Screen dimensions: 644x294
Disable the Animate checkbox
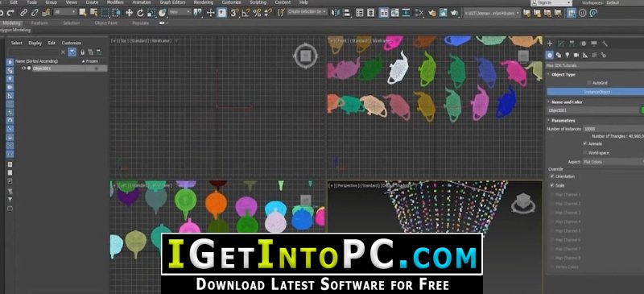[584, 144]
